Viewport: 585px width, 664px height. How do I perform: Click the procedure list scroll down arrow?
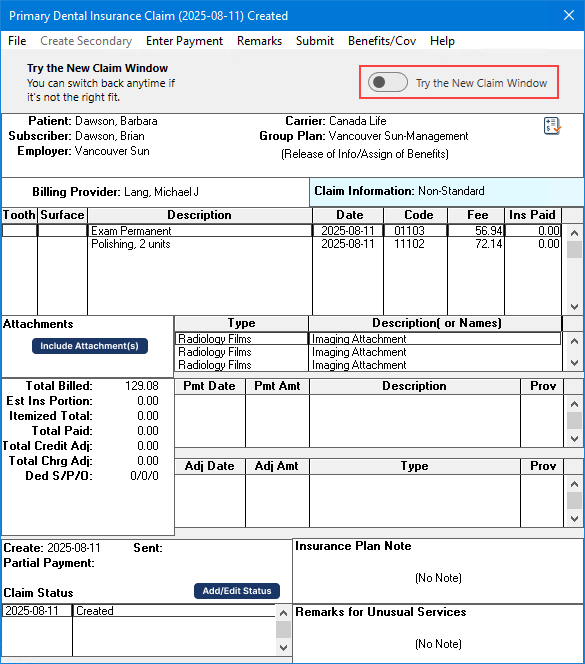point(574,307)
